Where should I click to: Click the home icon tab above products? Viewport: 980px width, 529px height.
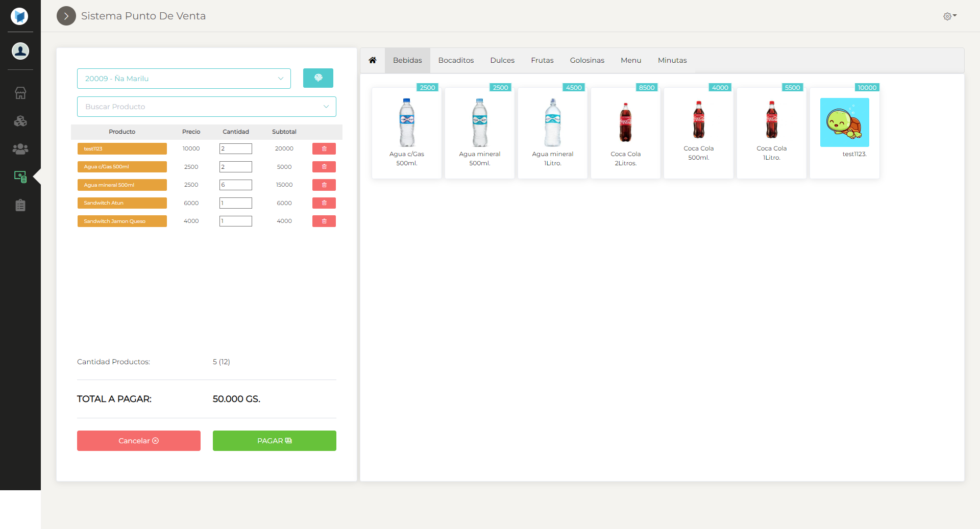tap(373, 60)
